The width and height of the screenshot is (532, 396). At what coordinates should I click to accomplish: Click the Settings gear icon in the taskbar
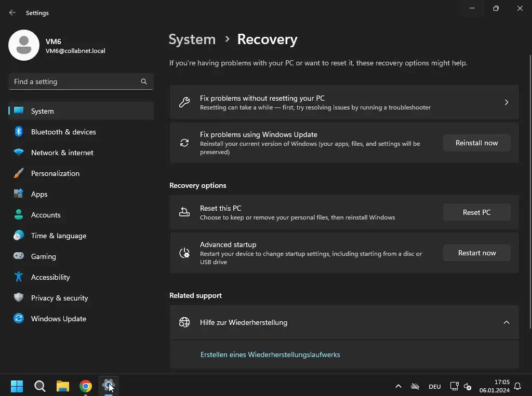coord(109,386)
